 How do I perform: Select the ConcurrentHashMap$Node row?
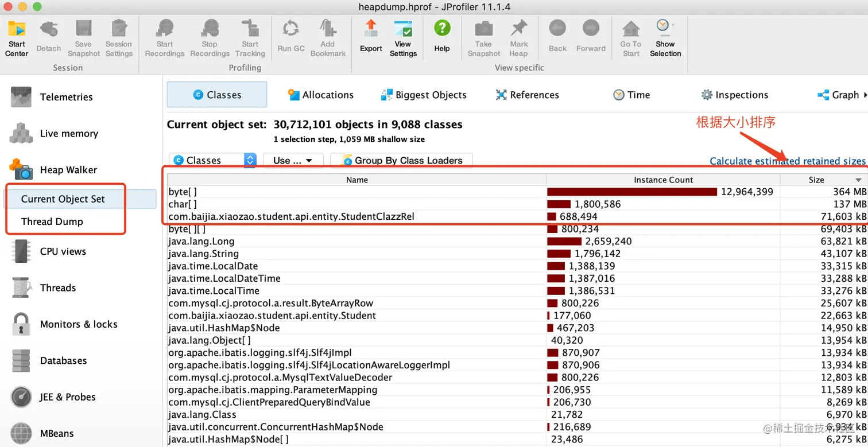click(x=517, y=427)
